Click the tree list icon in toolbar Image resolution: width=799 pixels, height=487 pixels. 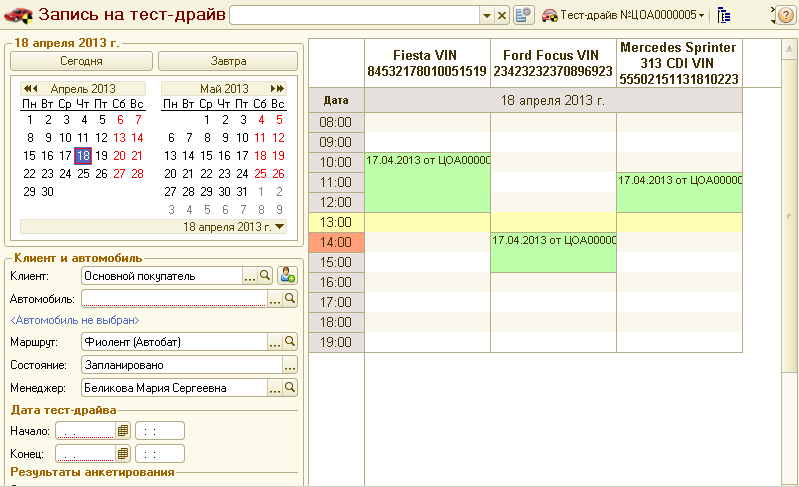[x=724, y=15]
